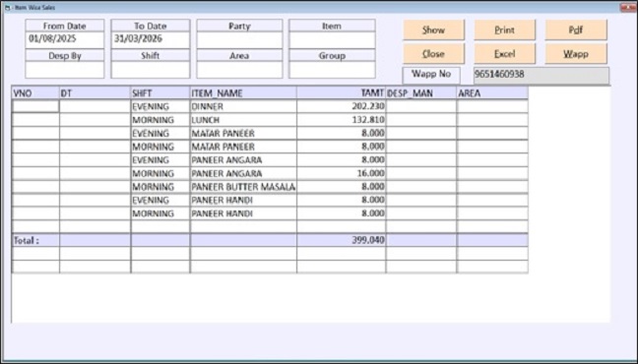Select the PANEER BUTTER MASALA cell
638x364 pixels.
[x=243, y=187]
